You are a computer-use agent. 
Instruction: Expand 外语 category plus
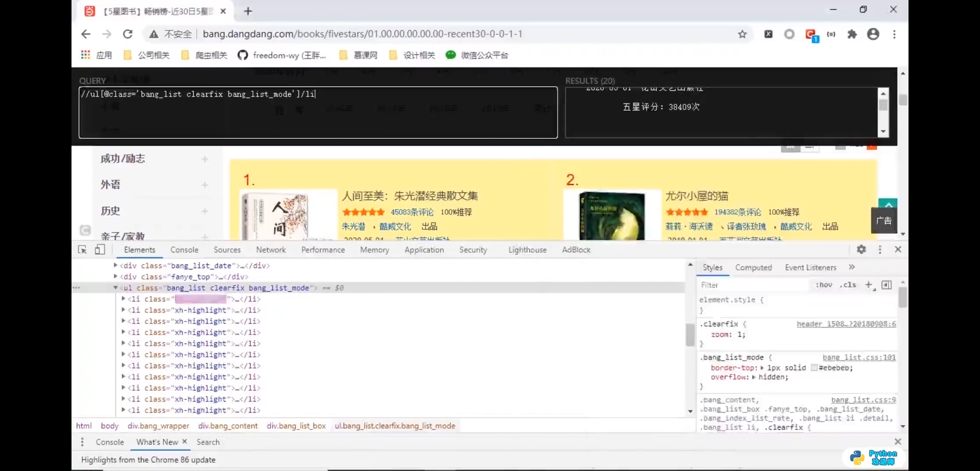coord(205,185)
